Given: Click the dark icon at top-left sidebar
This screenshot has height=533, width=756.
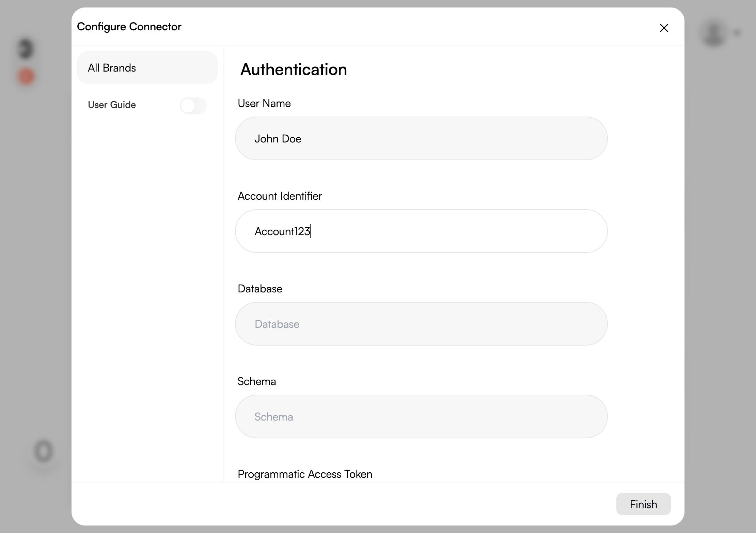Looking at the screenshot, I should [26, 48].
